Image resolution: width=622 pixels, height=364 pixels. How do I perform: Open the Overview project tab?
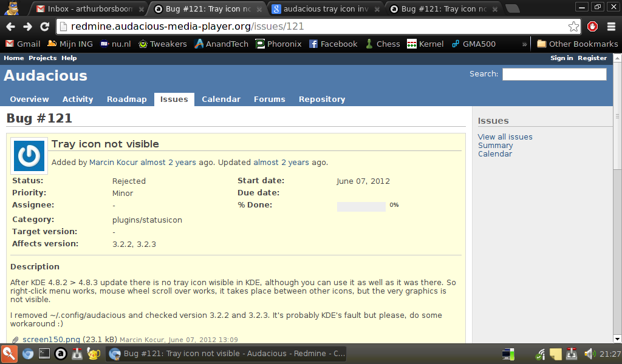coord(29,99)
